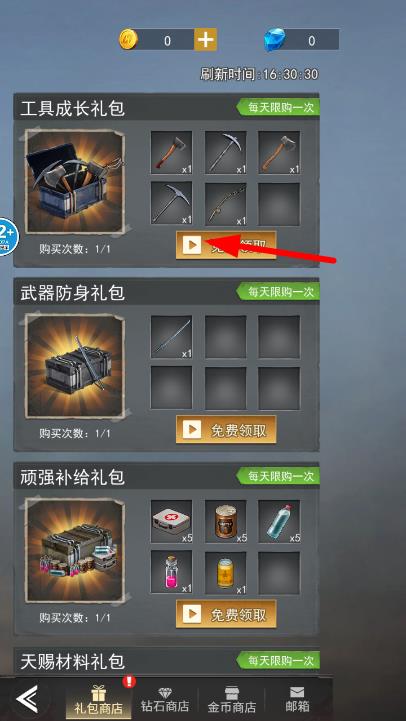Select the weapon crate image of 武器防身礼包

pos(75,366)
